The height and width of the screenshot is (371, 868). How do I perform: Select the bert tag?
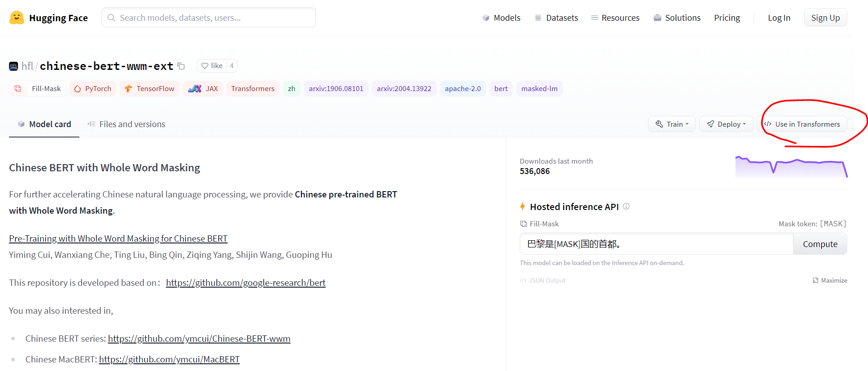pos(501,89)
